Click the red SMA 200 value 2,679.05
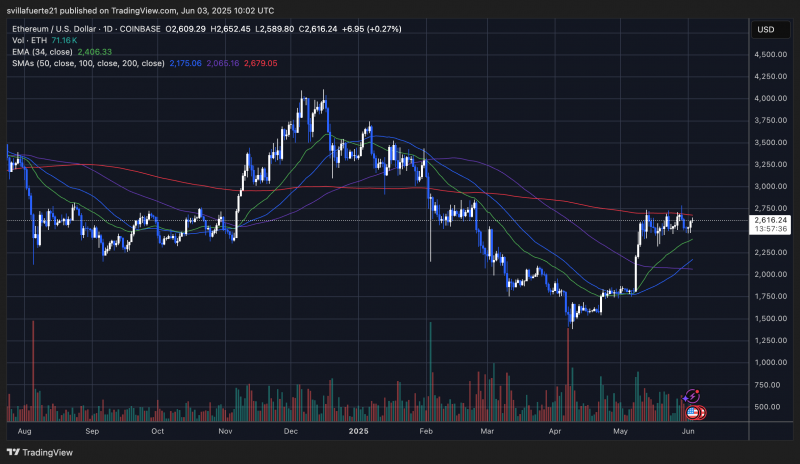This screenshot has width=800, height=464. point(260,63)
